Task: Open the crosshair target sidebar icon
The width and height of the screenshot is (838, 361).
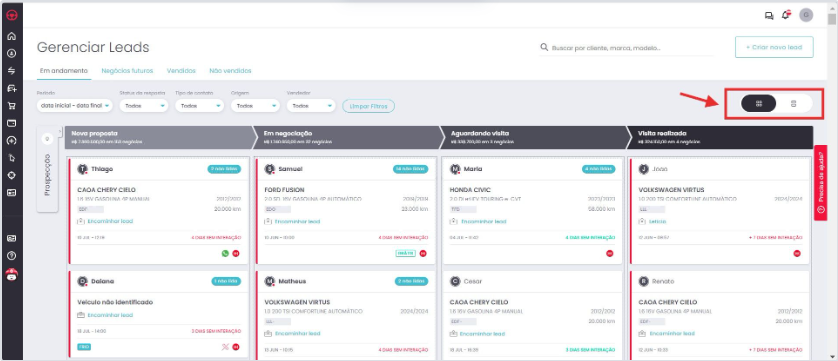Action: 11,175
